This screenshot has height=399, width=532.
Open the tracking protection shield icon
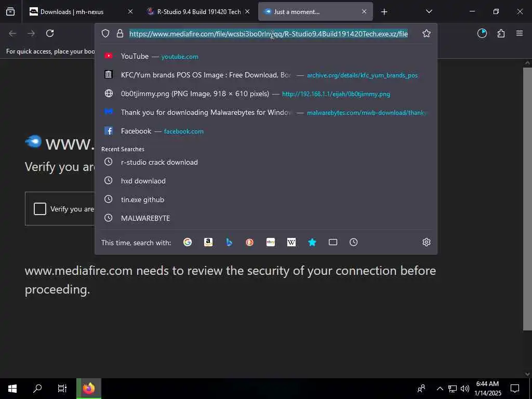pos(105,34)
